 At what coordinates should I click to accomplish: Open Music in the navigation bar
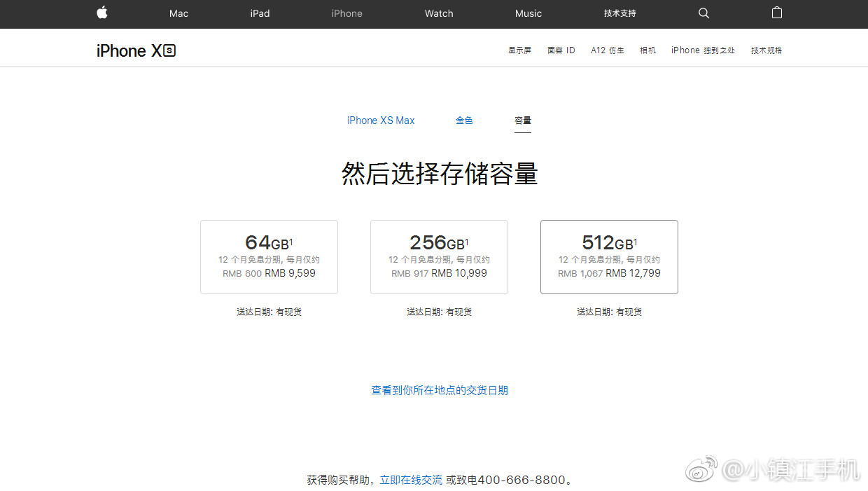click(528, 13)
